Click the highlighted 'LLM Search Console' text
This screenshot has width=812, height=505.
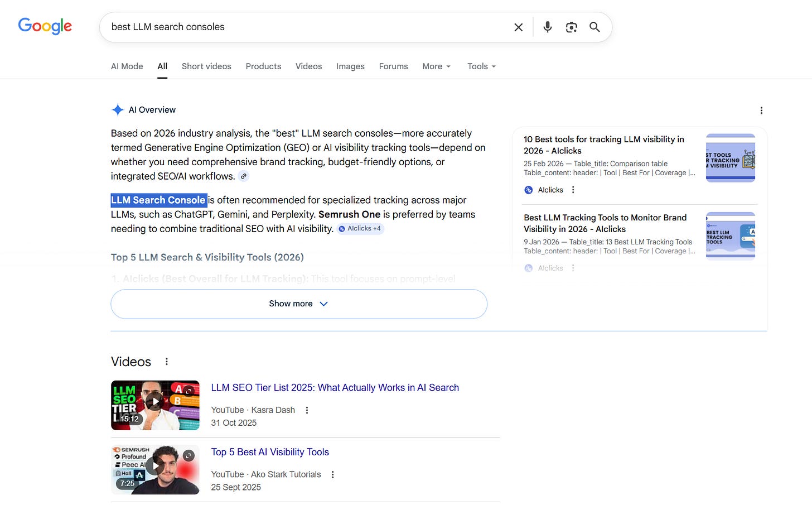coord(158,200)
